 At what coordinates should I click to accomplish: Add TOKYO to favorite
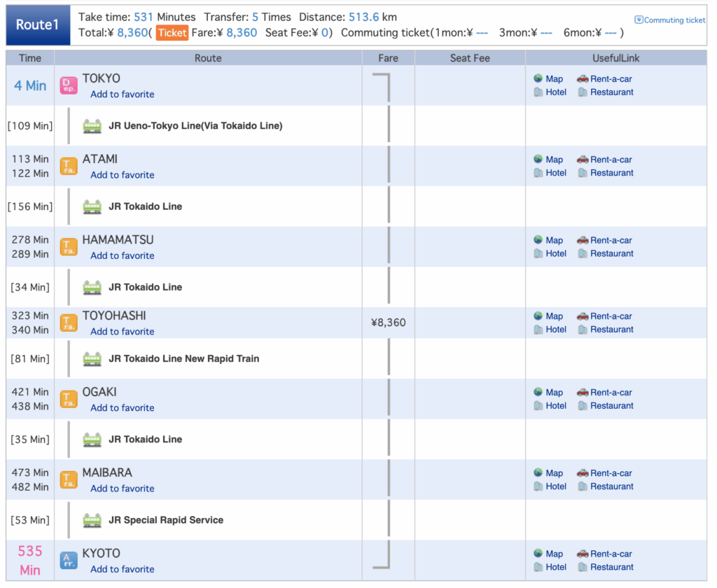[122, 94]
